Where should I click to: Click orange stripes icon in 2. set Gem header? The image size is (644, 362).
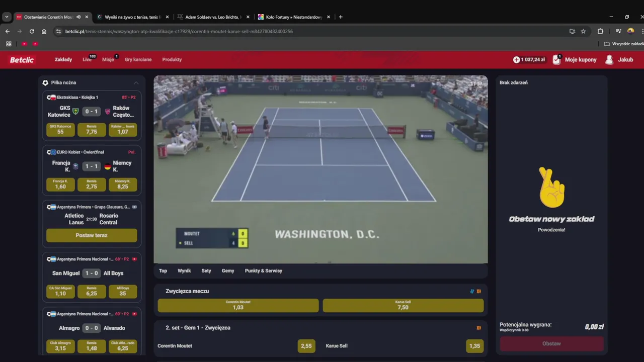[478, 328]
